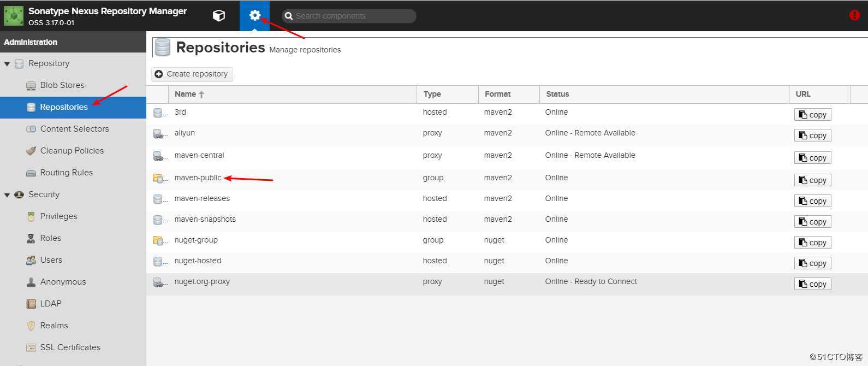Viewport: 868px width, 366px height.
Task: Copy URL for maven-public repository
Action: pyautogui.click(x=812, y=180)
